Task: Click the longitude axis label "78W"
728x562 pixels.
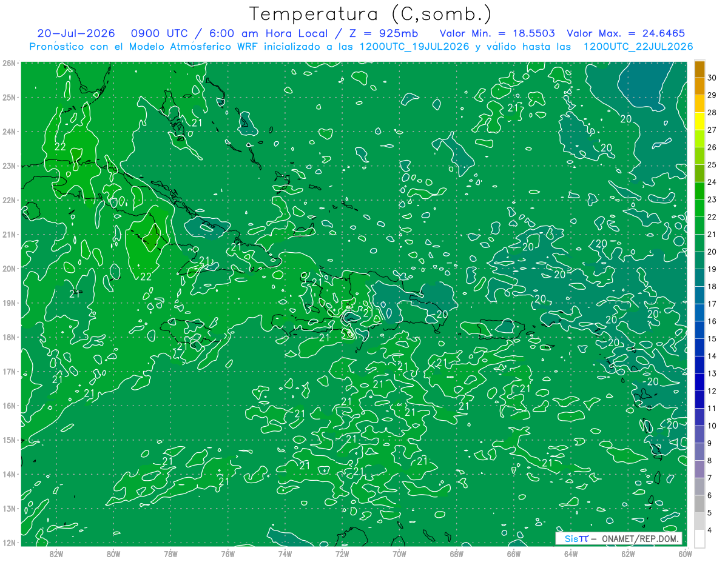Action: tap(170, 553)
